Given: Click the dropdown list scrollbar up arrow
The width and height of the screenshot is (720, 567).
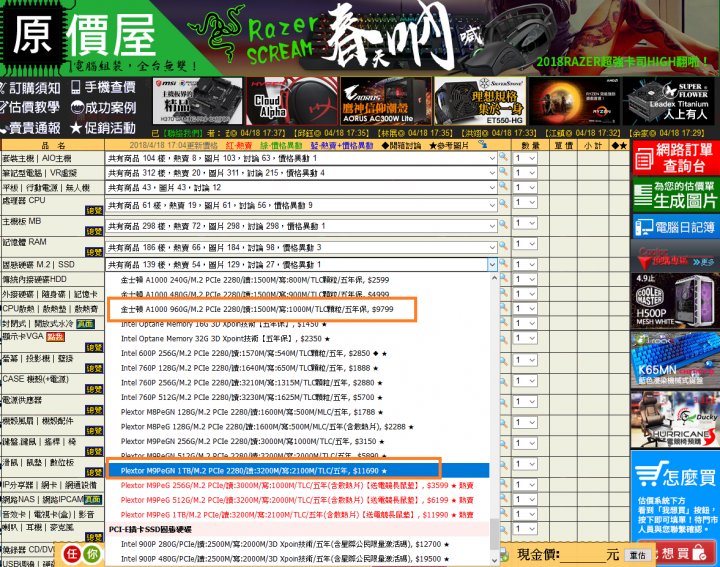Looking at the screenshot, I should 494,278.
